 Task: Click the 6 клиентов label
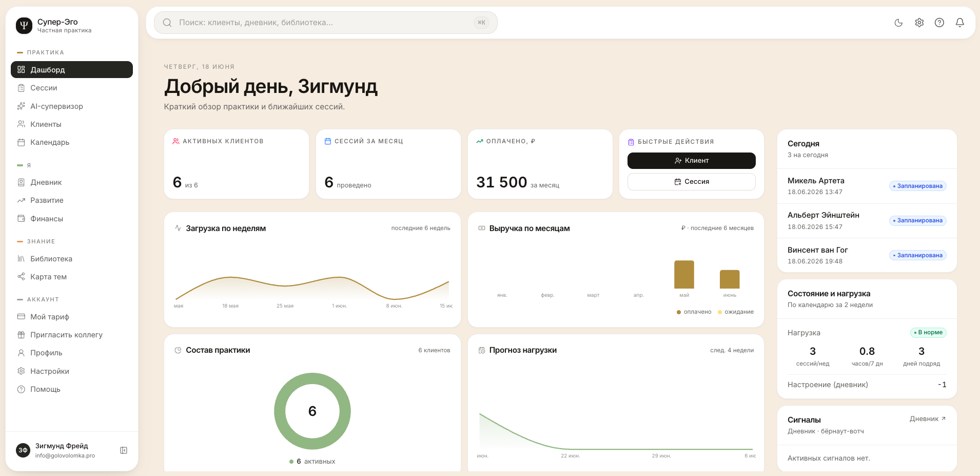pos(434,350)
